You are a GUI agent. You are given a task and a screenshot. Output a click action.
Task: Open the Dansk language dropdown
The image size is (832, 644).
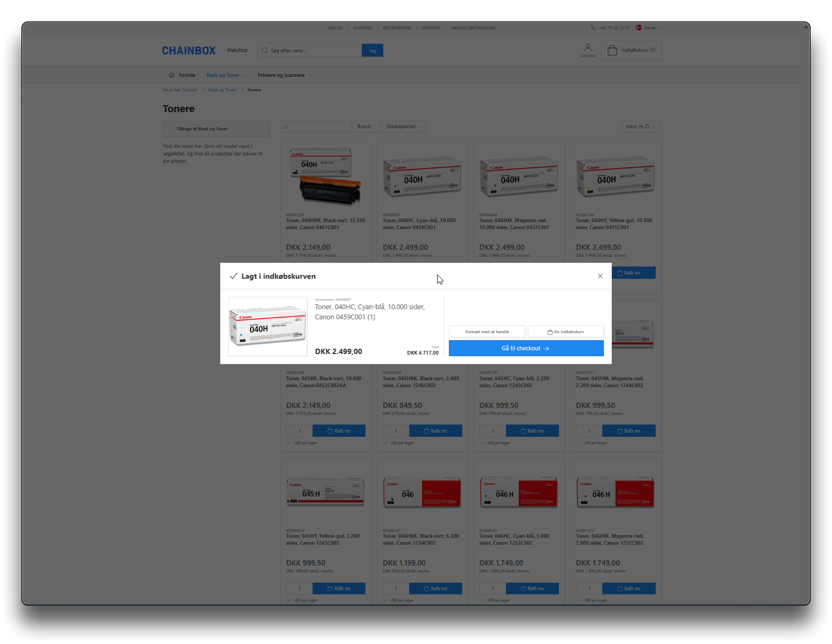pyautogui.click(x=648, y=28)
